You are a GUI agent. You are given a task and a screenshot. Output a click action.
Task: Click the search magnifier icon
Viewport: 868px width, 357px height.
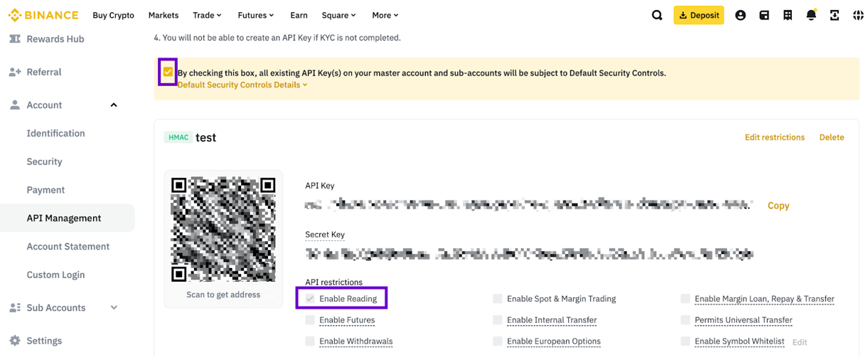pos(657,15)
